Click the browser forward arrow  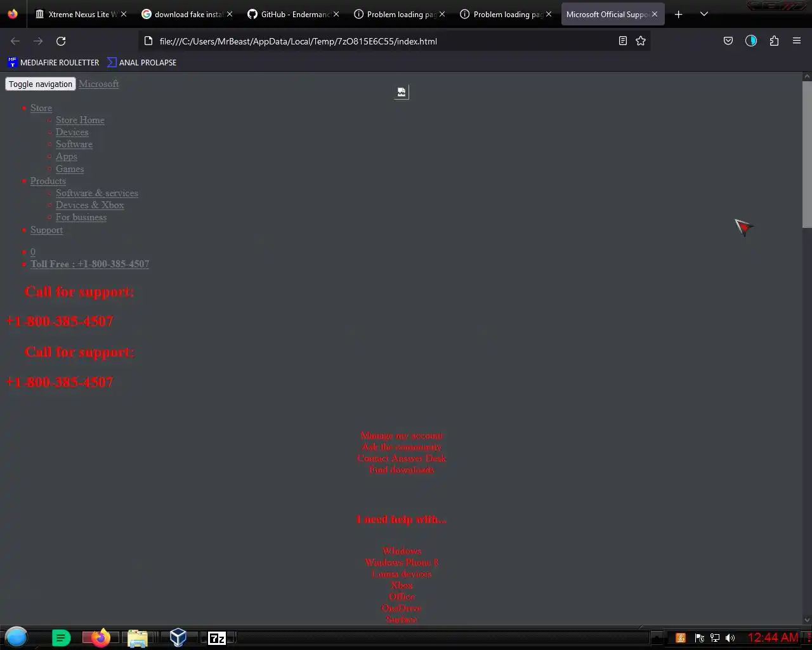[x=38, y=41]
